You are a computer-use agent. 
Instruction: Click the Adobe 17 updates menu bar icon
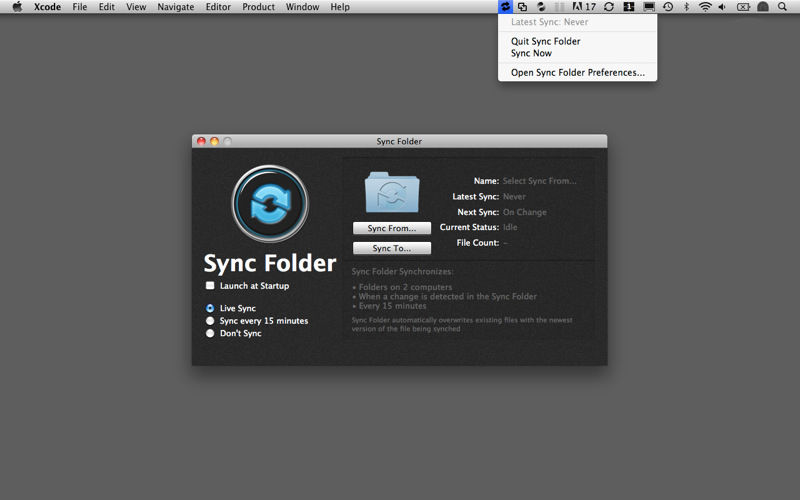[584, 7]
